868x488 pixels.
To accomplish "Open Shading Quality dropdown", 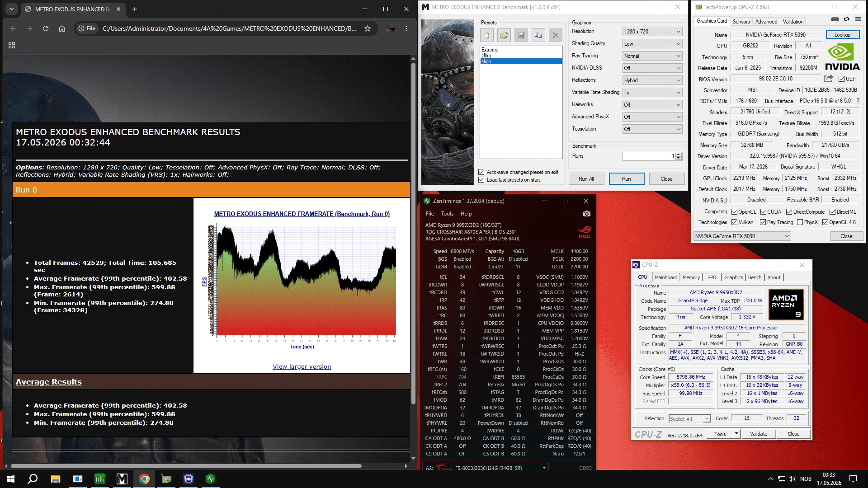I will pyautogui.click(x=652, y=44).
